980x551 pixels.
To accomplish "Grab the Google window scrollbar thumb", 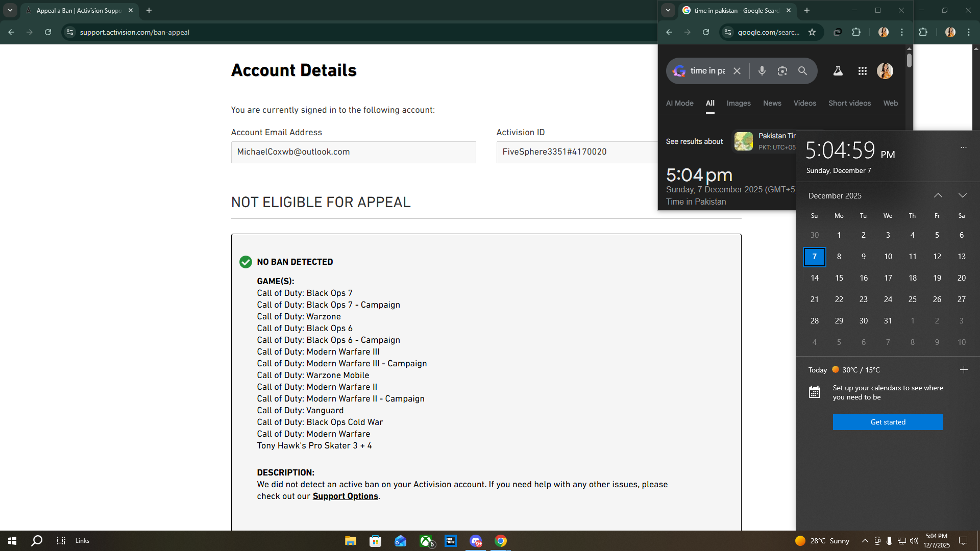I will [x=909, y=60].
